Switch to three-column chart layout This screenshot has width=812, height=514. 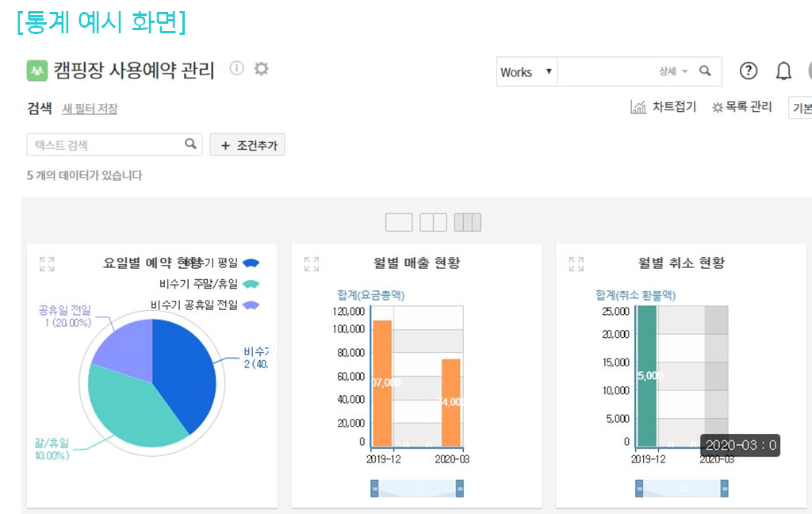pos(467,222)
